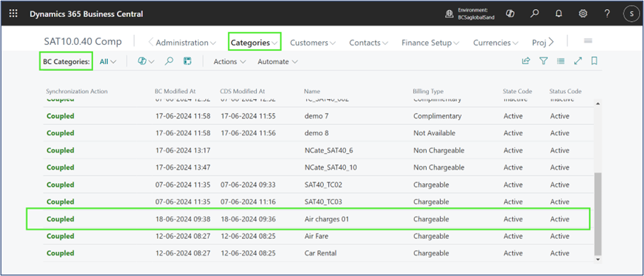Image resolution: width=644 pixels, height=276 pixels.
Task: Click the top bar search magnifier
Action: [535, 13]
